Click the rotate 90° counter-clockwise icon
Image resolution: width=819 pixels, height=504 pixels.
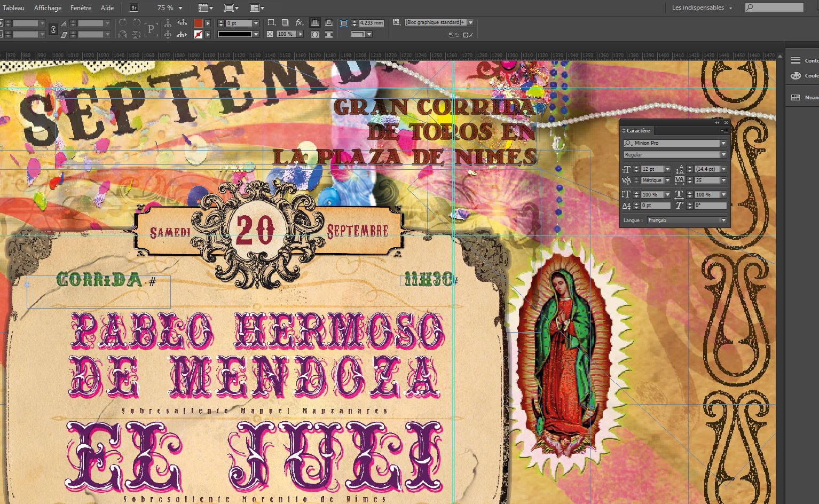click(x=137, y=23)
